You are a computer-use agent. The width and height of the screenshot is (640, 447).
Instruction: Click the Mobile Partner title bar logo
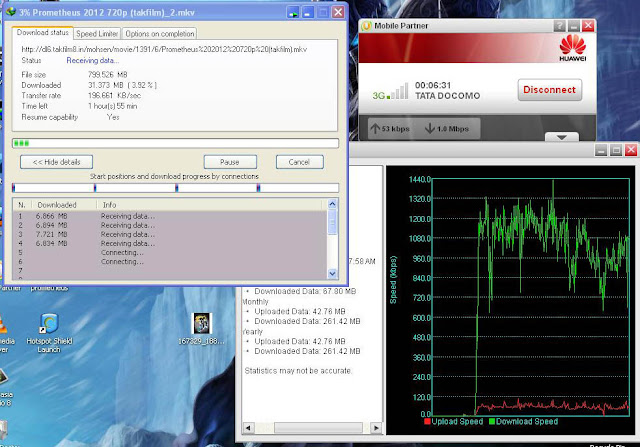tap(366, 26)
